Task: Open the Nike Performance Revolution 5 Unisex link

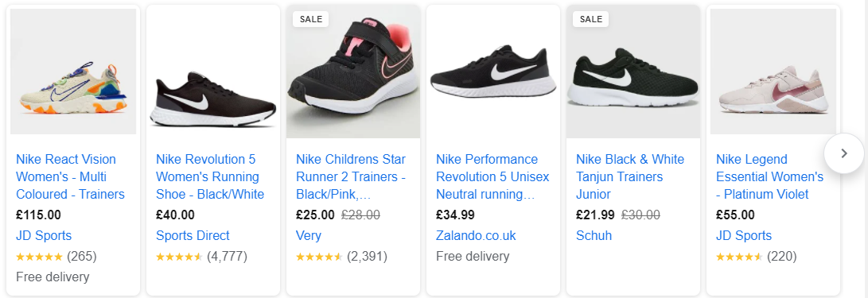Action: tap(492, 177)
